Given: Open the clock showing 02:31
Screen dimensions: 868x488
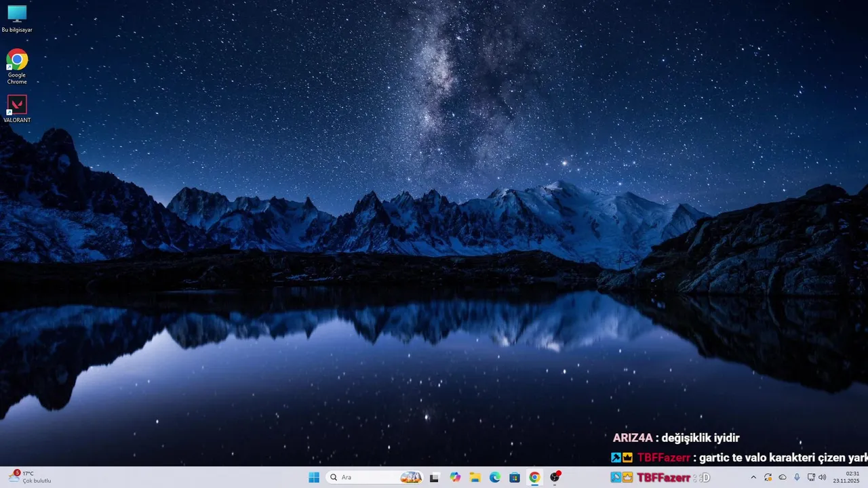Looking at the screenshot, I should pyautogui.click(x=846, y=477).
